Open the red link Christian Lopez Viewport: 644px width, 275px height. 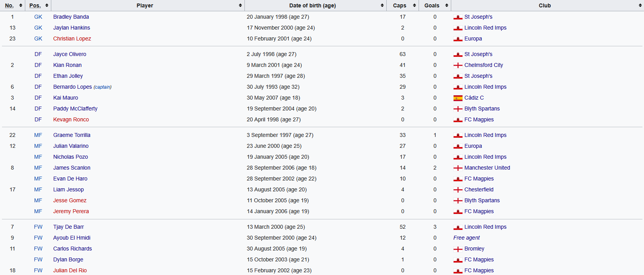[72, 39]
